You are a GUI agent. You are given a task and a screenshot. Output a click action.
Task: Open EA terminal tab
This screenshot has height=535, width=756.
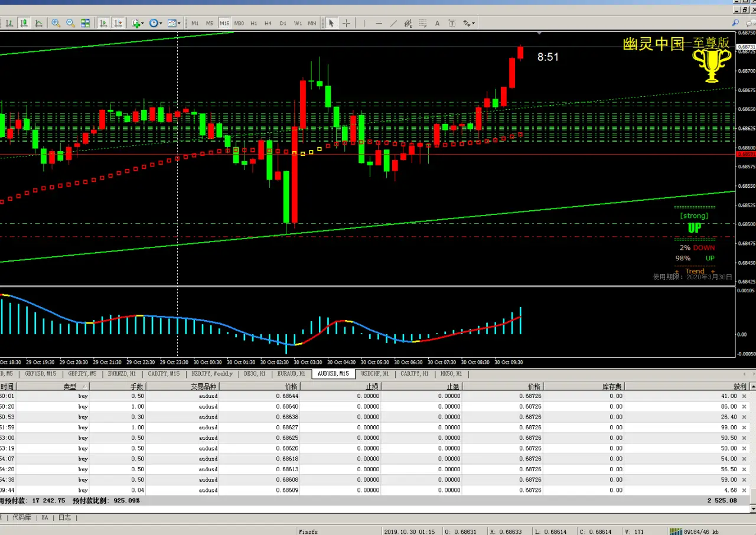pyautogui.click(x=45, y=517)
